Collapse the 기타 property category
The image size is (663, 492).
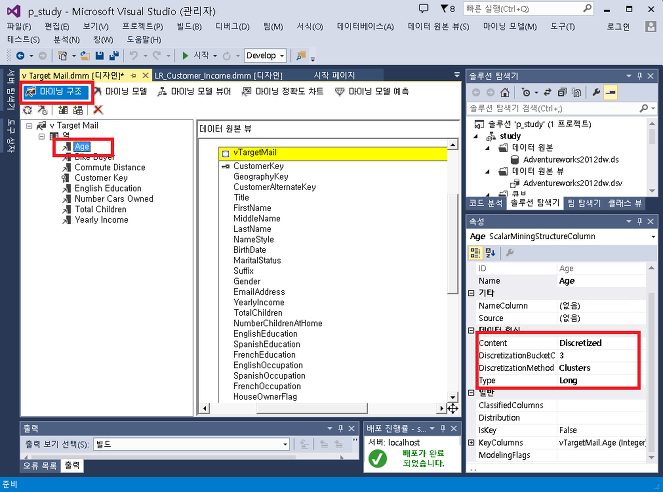(471, 293)
